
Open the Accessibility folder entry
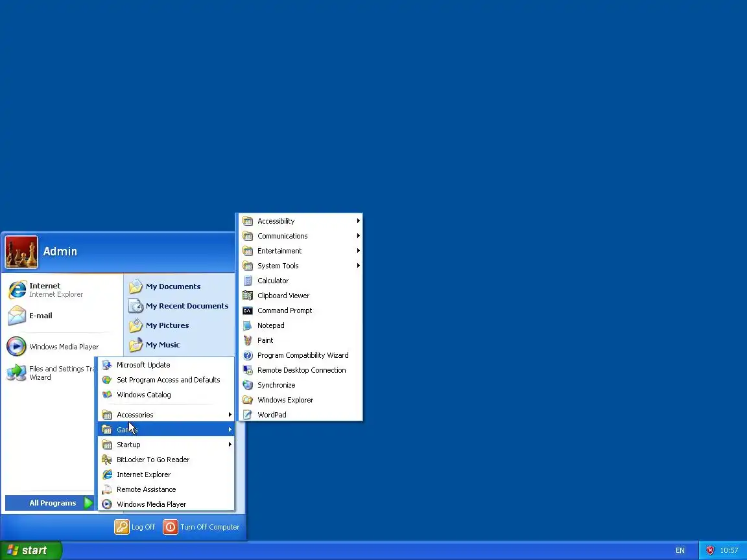(301, 221)
